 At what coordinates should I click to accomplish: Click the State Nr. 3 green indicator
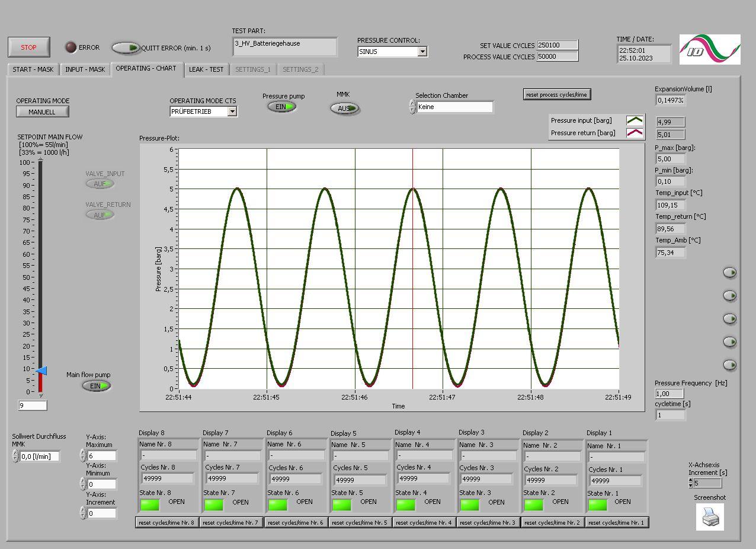[x=470, y=505]
